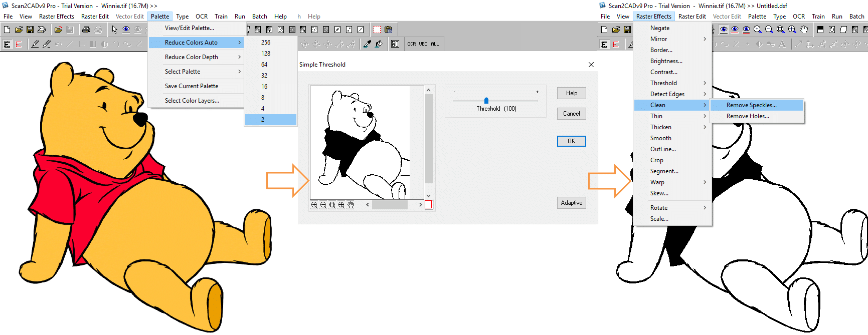Image resolution: width=868 pixels, height=335 pixels.
Task: Click VEC vectorize button in toolbar
Action: coord(423,44)
